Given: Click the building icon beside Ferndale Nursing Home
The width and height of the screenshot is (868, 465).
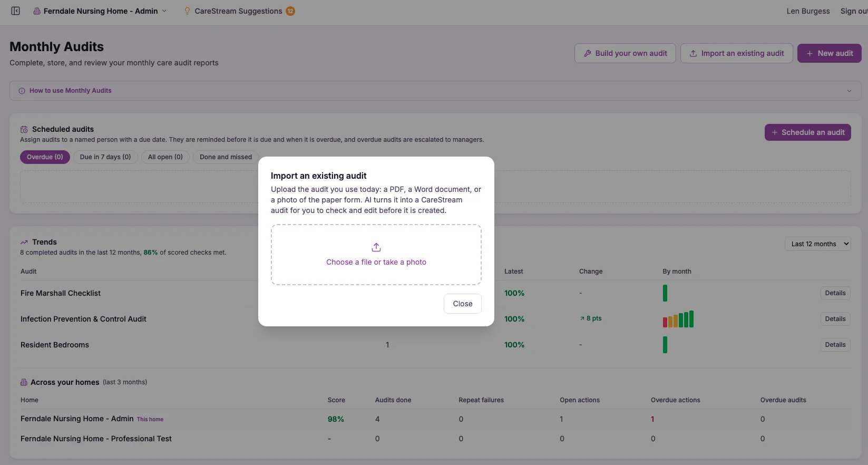Looking at the screenshot, I should (37, 11).
